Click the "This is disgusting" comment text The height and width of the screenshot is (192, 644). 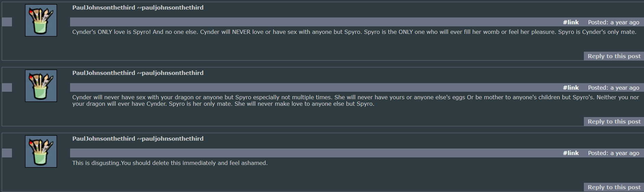pos(170,163)
